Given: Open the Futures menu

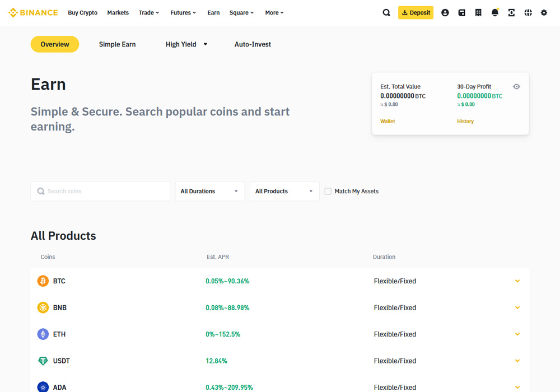Looking at the screenshot, I should (x=183, y=12).
